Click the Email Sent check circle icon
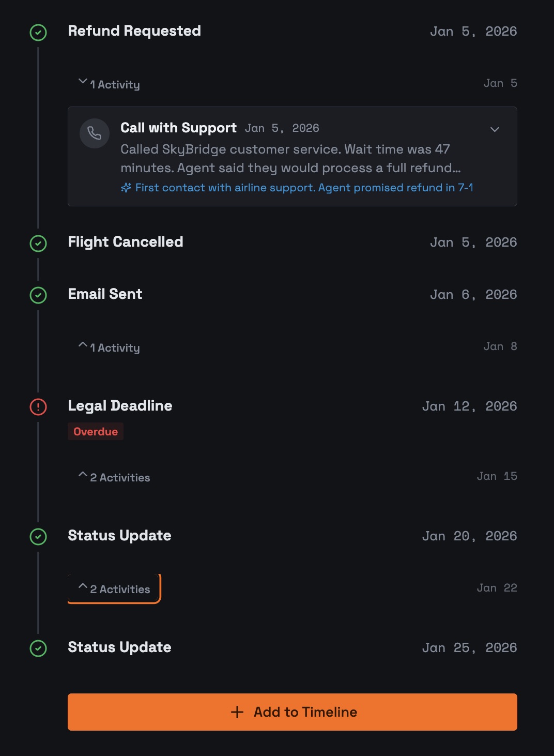Image resolution: width=554 pixels, height=756 pixels. coord(38,295)
